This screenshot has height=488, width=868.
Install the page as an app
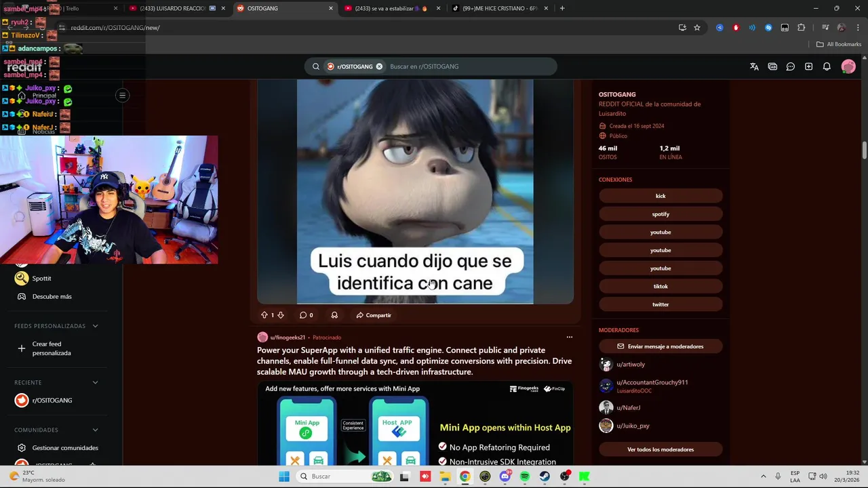click(x=682, y=28)
